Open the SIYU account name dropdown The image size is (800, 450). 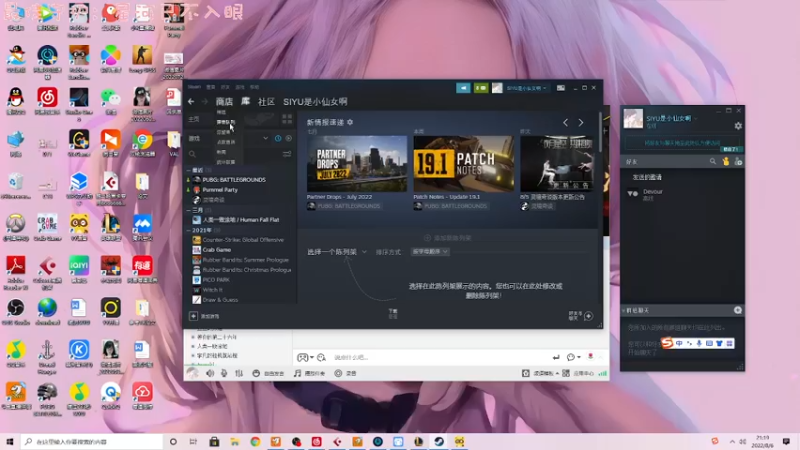527,88
